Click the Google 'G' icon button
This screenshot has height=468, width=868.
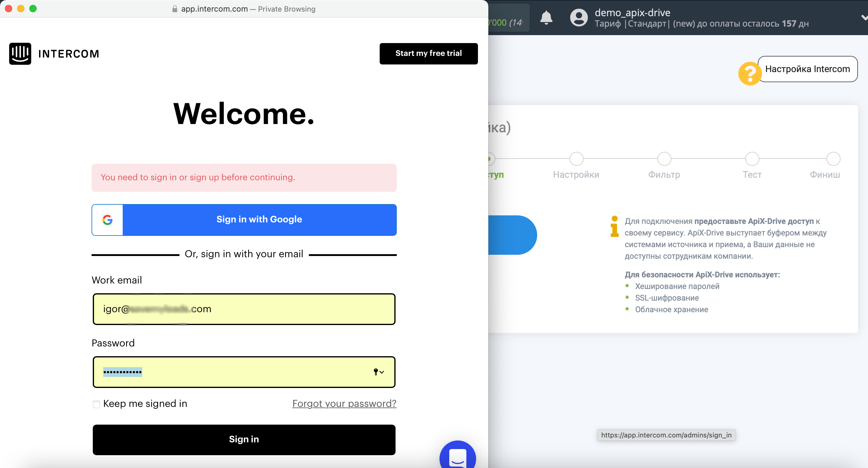coord(107,220)
